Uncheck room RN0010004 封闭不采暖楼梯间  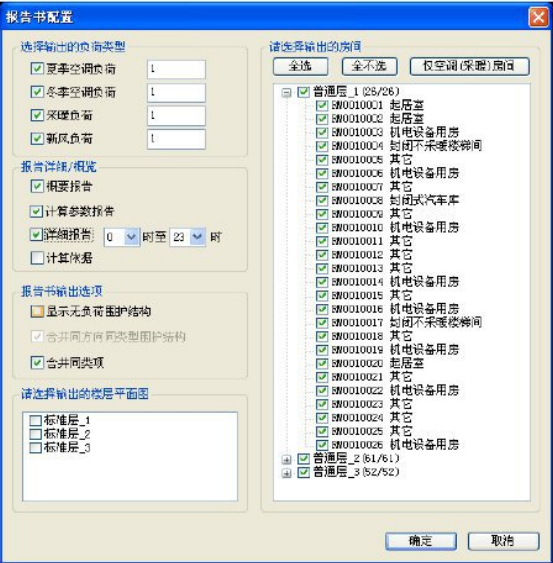pyautogui.click(x=322, y=146)
